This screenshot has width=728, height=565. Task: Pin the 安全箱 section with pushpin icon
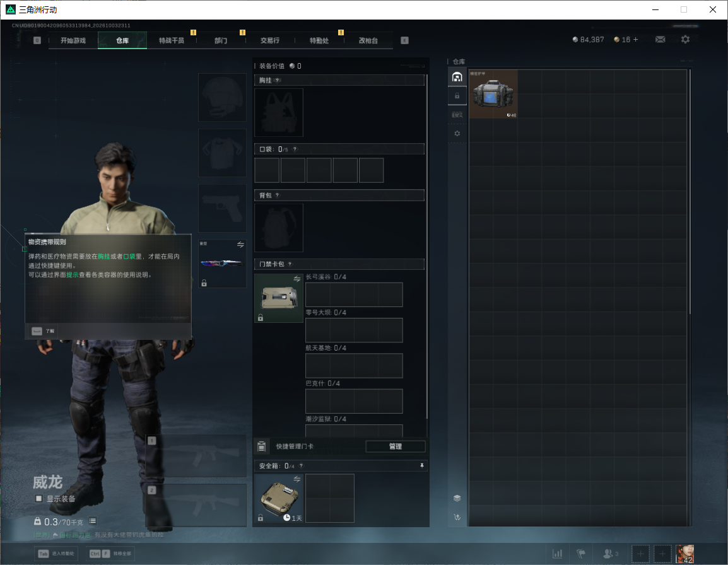pyautogui.click(x=421, y=465)
